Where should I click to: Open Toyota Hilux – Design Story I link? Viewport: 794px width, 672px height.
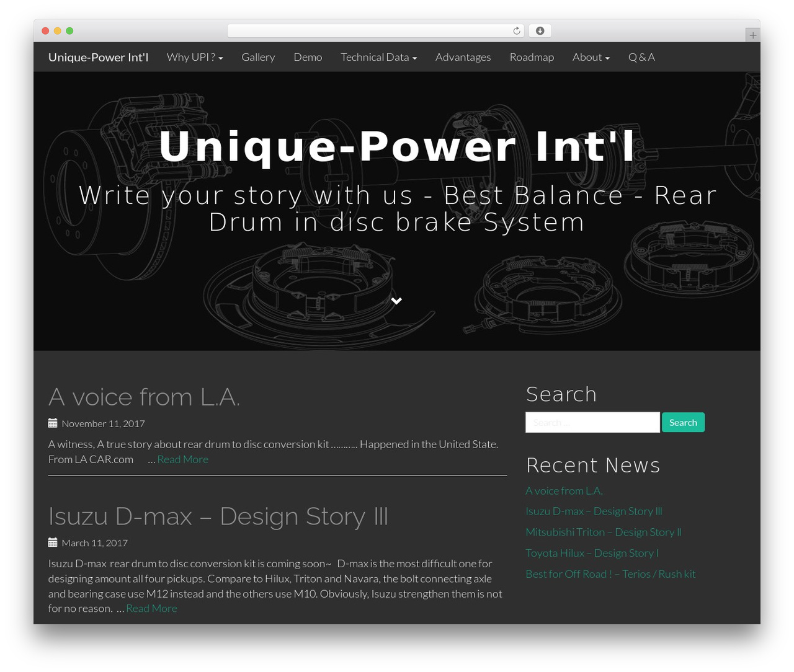(x=592, y=554)
